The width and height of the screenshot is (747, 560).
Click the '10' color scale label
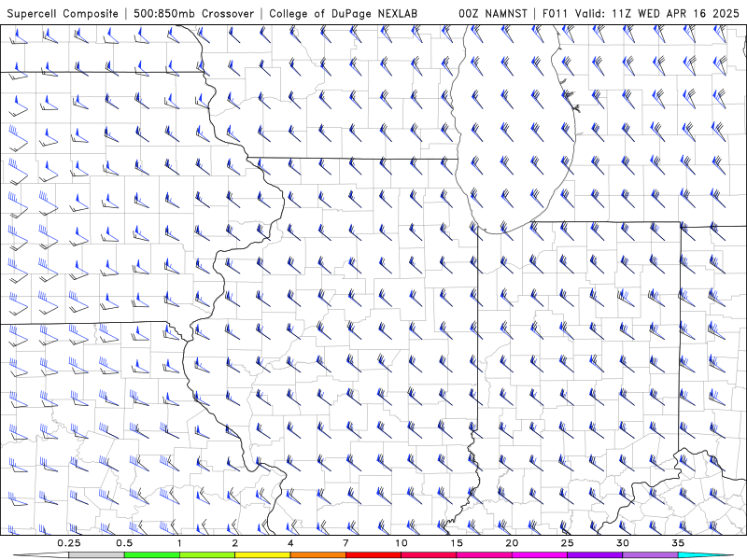(402, 543)
